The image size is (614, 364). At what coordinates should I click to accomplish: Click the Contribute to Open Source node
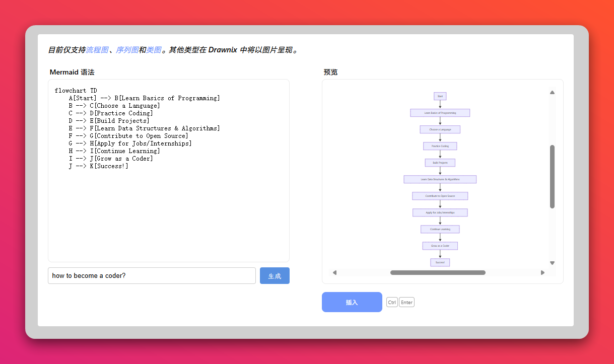pos(440,196)
